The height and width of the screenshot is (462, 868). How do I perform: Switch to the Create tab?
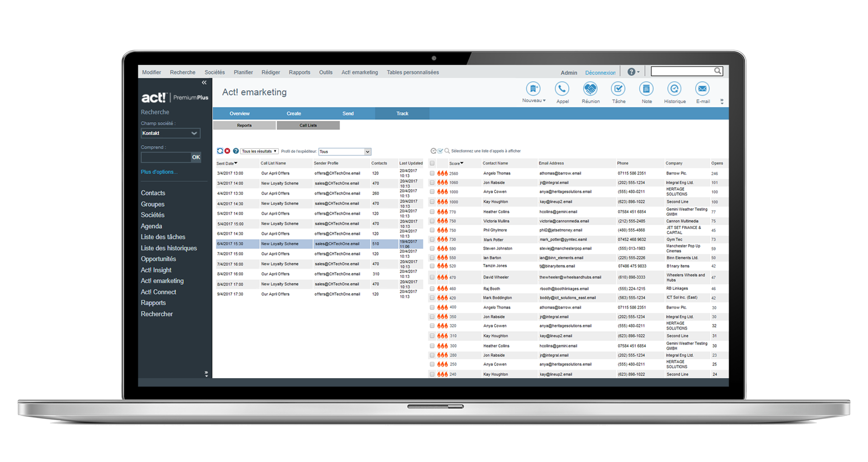click(x=294, y=113)
